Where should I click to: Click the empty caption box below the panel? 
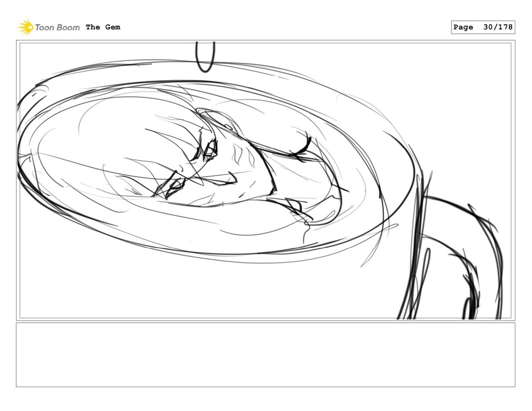265,355
